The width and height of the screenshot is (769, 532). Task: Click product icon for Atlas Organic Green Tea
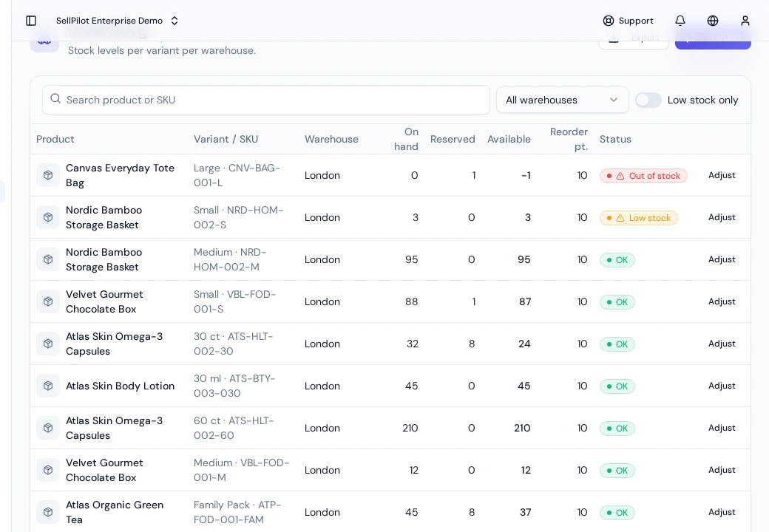click(x=48, y=512)
